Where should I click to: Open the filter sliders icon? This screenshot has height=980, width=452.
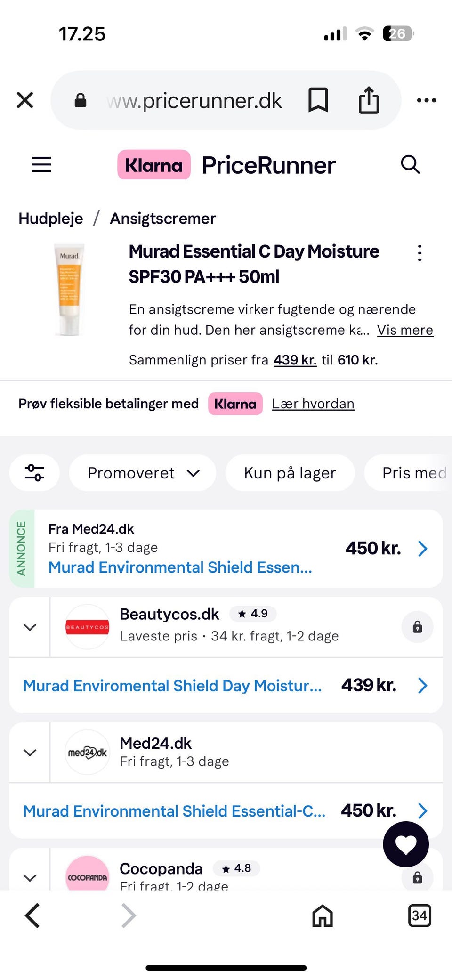pyautogui.click(x=35, y=473)
